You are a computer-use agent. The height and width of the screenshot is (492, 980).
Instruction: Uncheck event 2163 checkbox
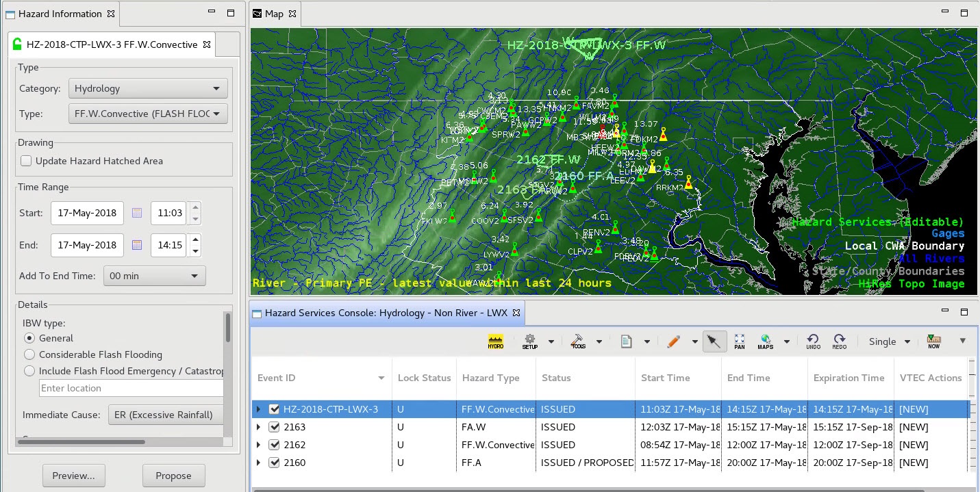(x=275, y=427)
